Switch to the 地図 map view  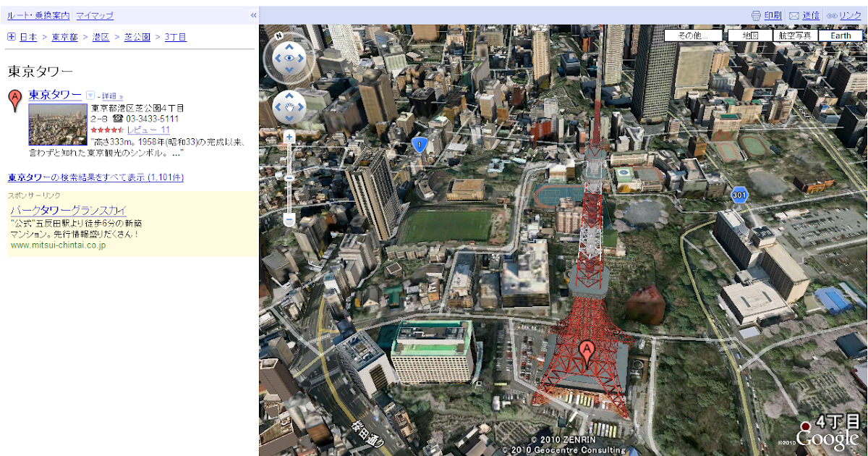(x=750, y=35)
